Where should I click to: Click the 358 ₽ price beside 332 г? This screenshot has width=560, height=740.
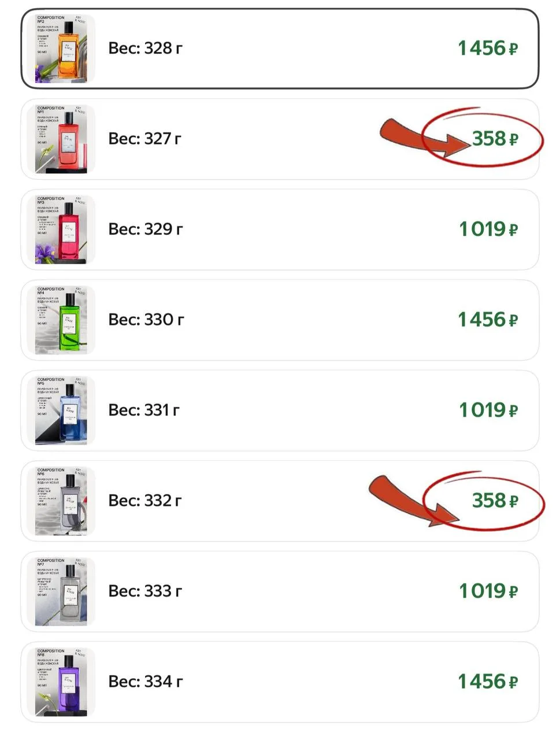pyautogui.click(x=495, y=501)
